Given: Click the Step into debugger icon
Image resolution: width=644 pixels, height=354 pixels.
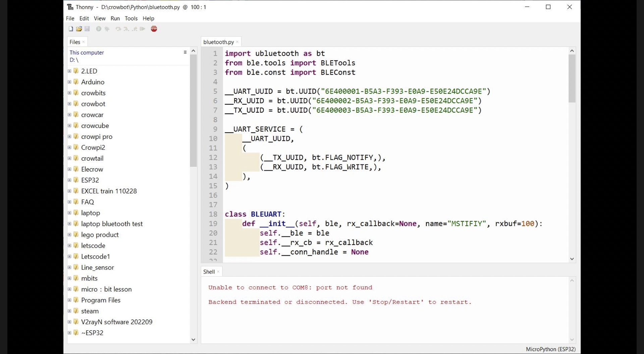Looking at the screenshot, I should click(x=126, y=29).
